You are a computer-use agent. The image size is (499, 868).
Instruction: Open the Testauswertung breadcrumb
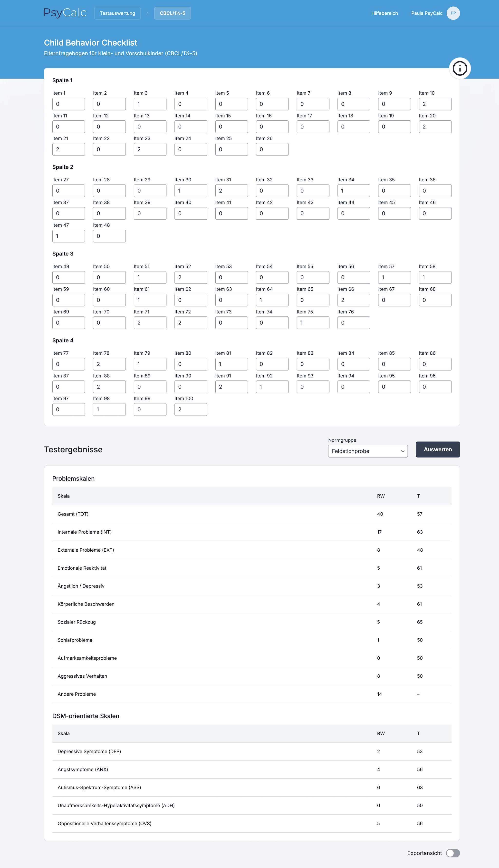[x=117, y=13]
